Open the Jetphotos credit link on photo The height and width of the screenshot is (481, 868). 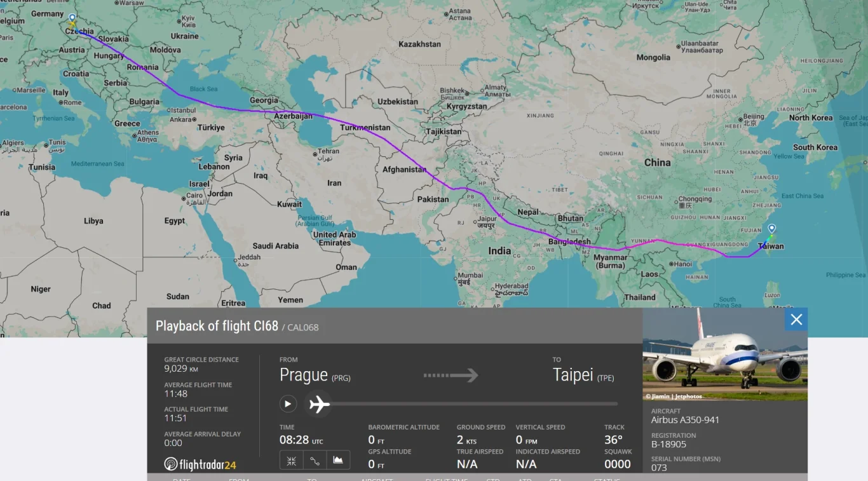(674, 396)
